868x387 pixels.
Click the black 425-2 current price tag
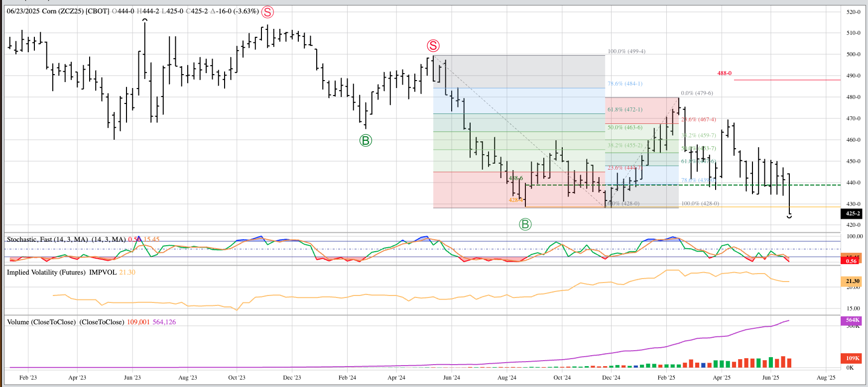click(853, 213)
